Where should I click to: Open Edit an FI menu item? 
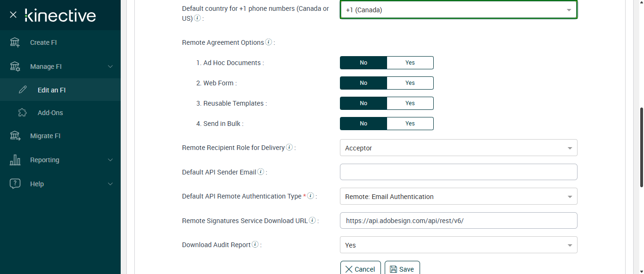(51, 90)
